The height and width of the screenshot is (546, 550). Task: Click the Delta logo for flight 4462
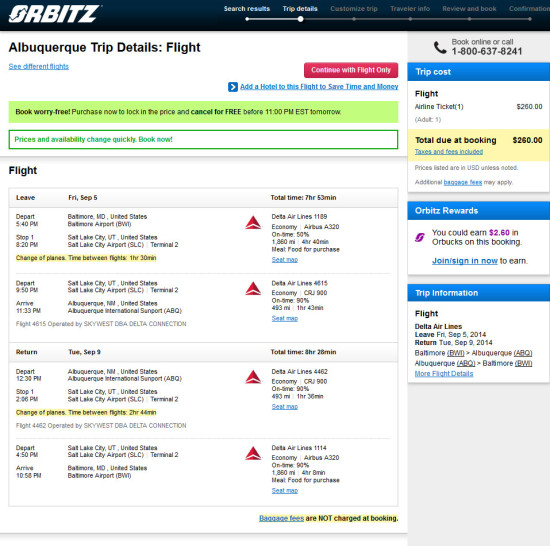click(x=253, y=377)
